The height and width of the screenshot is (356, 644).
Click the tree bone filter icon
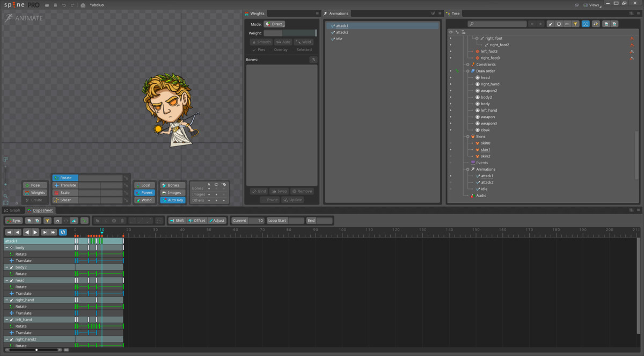551,24
